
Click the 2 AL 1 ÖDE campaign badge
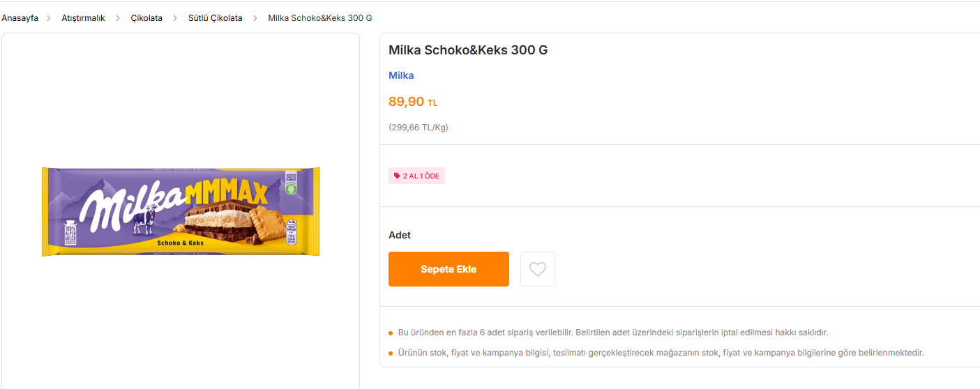point(416,176)
